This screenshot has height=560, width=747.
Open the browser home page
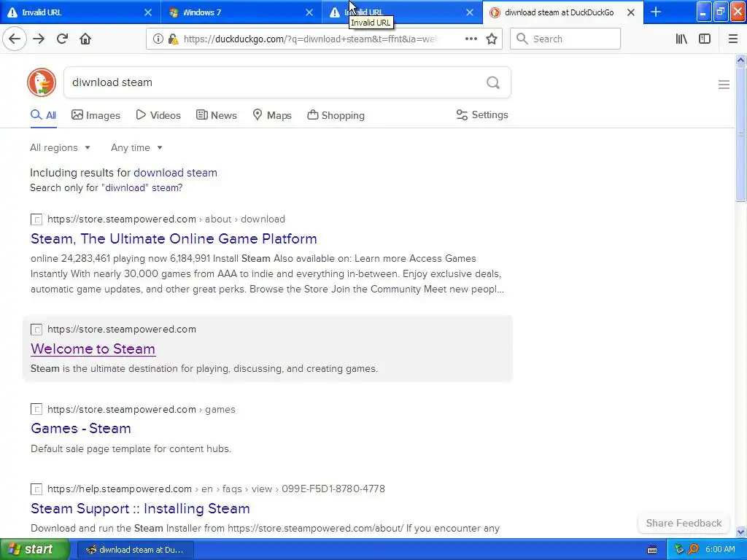pos(85,39)
